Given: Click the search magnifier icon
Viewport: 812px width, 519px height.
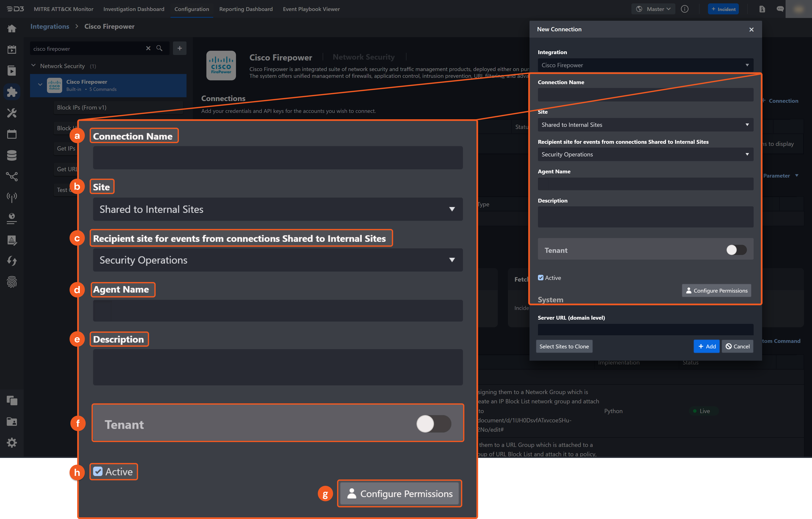Looking at the screenshot, I should 159,48.
